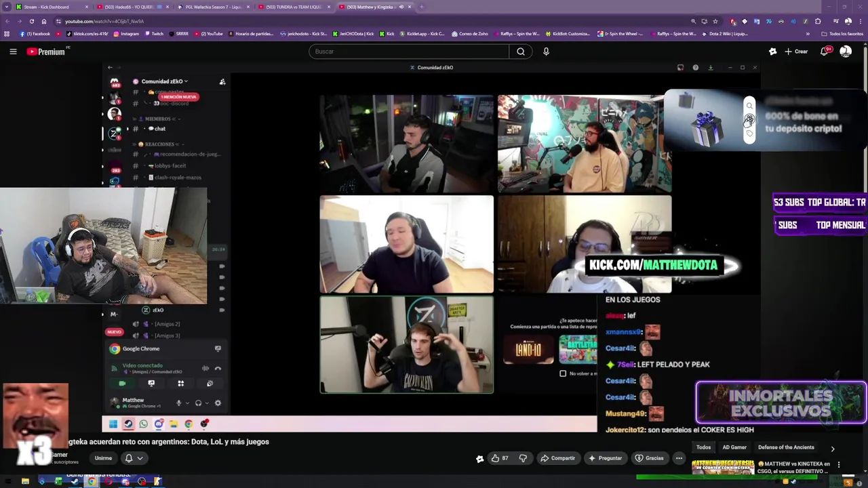
Task: Click the Preguntar button
Action: pos(605,458)
